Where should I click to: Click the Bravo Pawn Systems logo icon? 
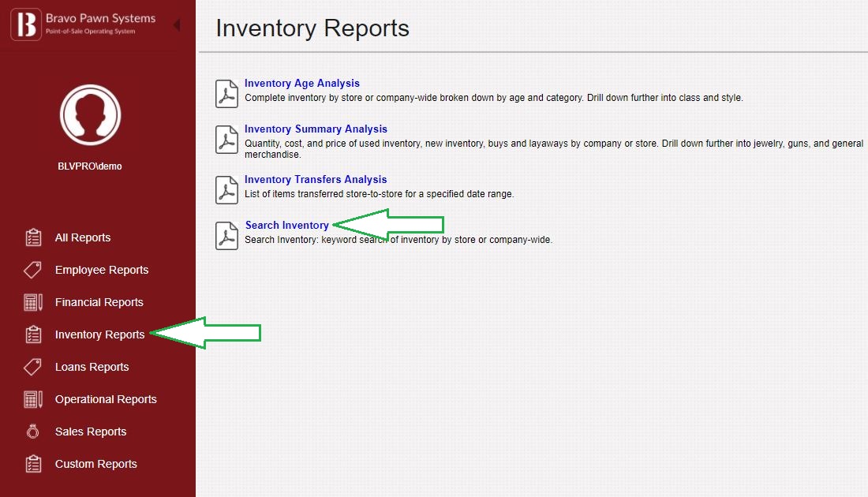coord(26,24)
